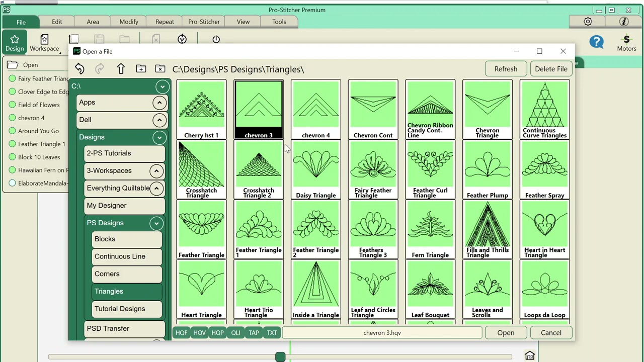Click the back arrow in Open a File dialog
The image size is (644, 362).
click(x=79, y=69)
